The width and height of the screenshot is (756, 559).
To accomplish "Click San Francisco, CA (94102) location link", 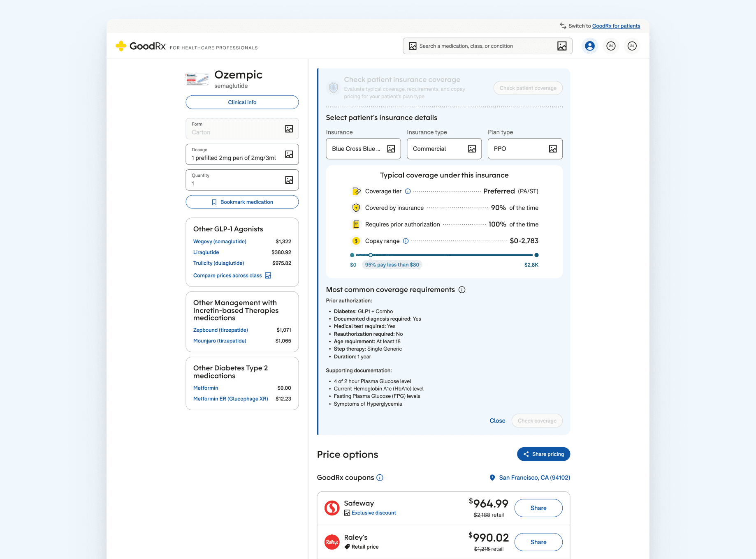I will [x=535, y=478].
